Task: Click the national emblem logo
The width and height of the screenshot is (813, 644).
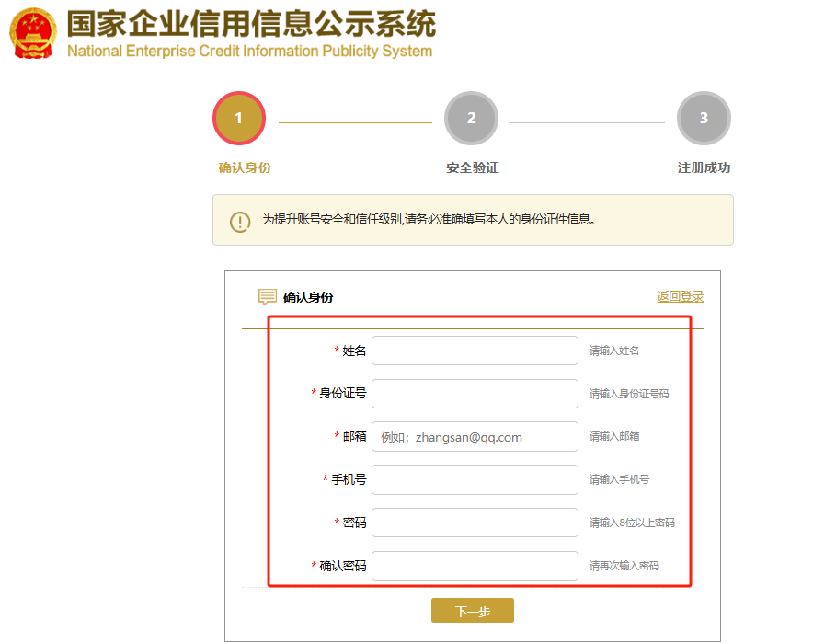Action: [33, 33]
